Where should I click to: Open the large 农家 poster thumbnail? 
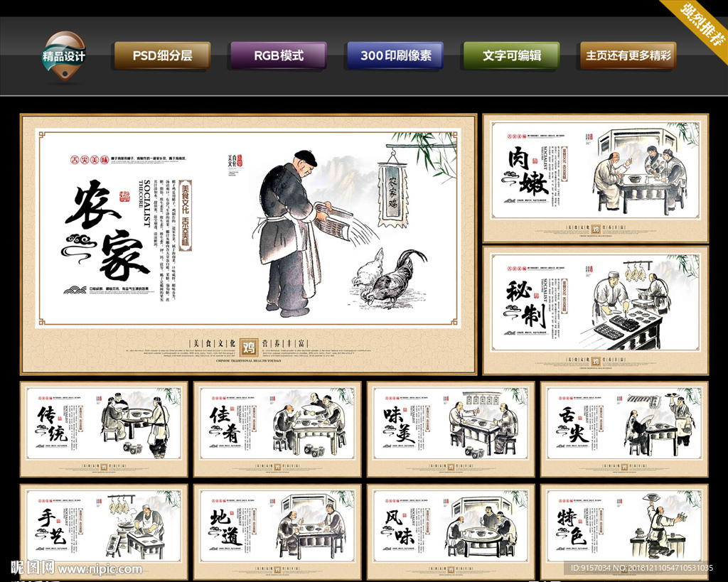click(248, 244)
